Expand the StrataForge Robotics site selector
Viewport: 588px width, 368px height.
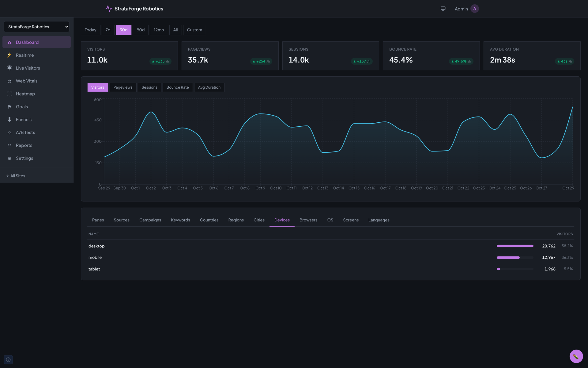36,27
